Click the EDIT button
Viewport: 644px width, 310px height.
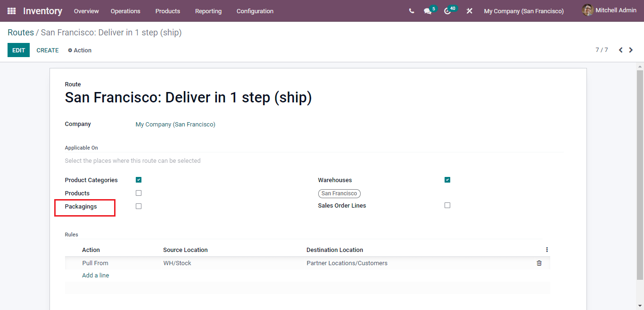point(18,50)
